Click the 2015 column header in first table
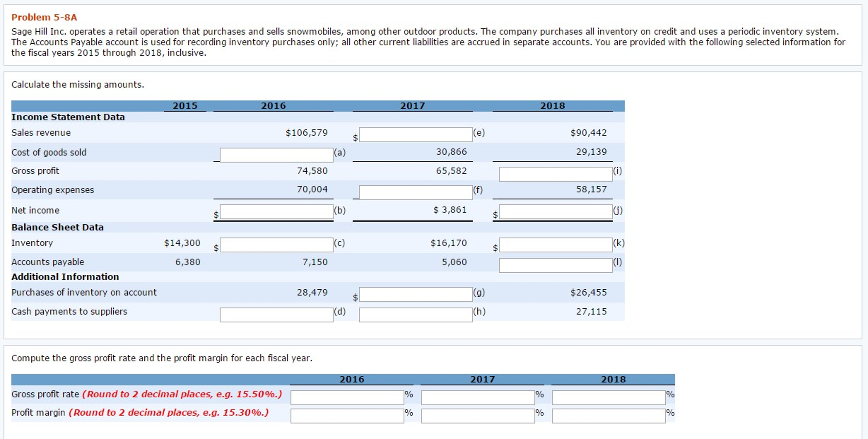 (185, 106)
